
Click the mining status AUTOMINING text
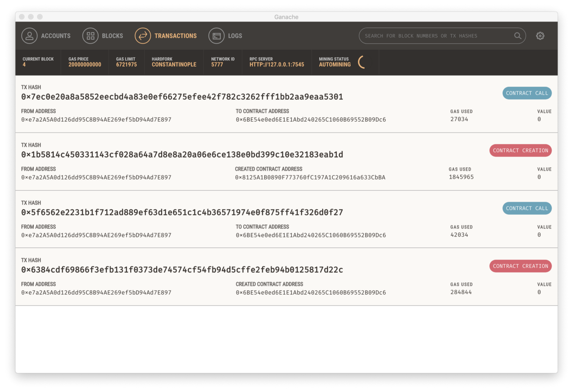click(335, 64)
